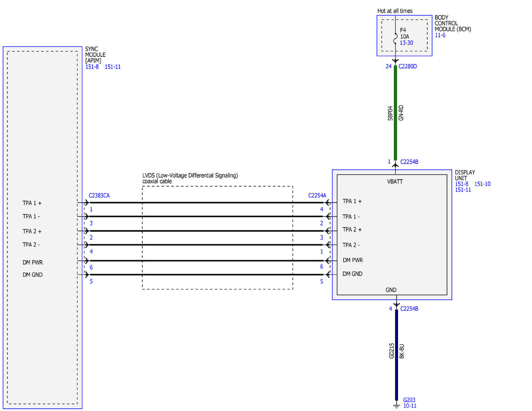Screen dimensions: 532x411
Task: Follow the 11-6 link under Body Control Module
Action: [x=440, y=35]
